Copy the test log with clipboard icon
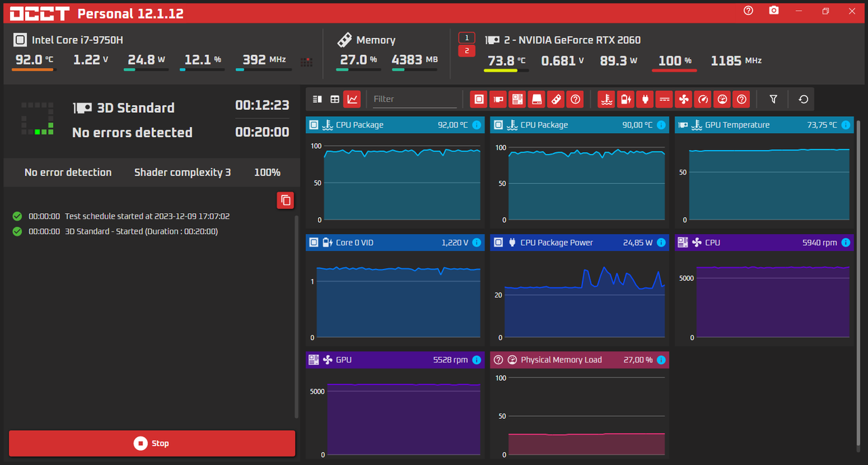 (x=285, y=200)
